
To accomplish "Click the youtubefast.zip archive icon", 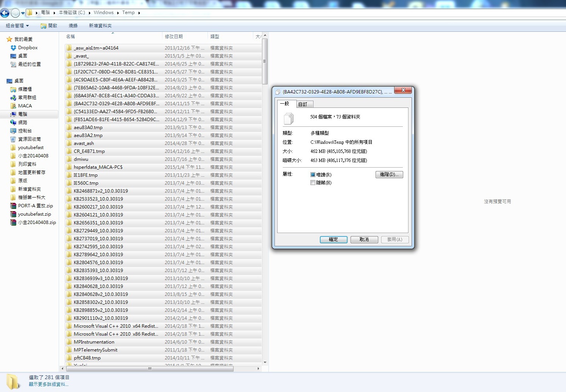I will (x=13, y=214).
